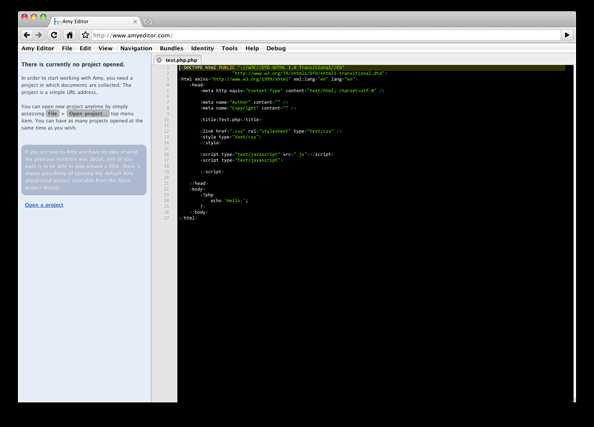Image resolution: width=594 pixels, height=427 pixels.
Task: Click the meta name Author code line
Action: point(244,102)
